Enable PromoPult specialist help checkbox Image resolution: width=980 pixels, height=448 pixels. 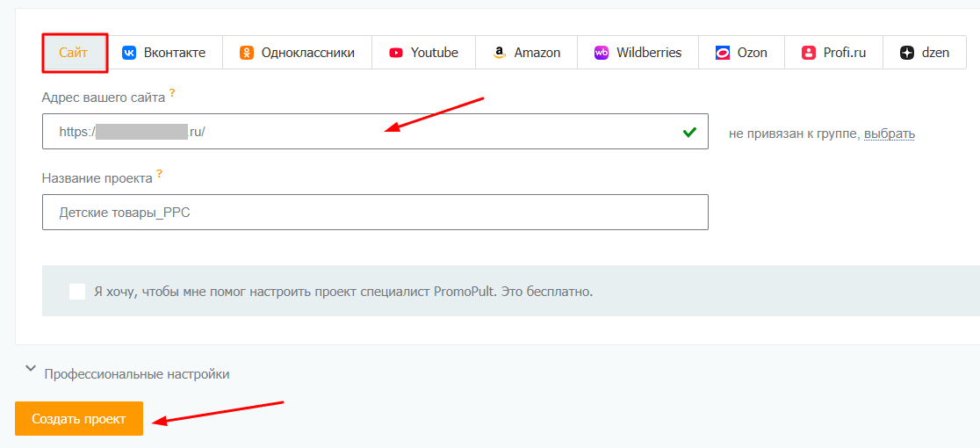click(77, 291)
